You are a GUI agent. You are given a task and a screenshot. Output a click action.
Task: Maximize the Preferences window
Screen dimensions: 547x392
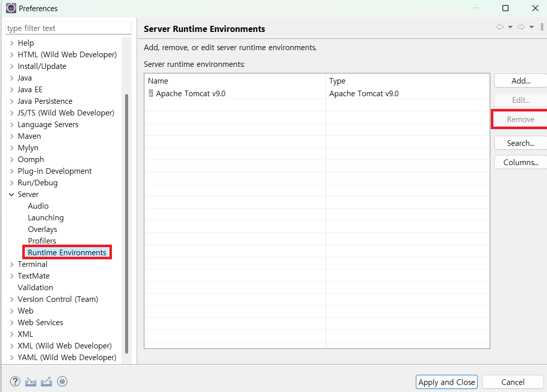point(505,8)
